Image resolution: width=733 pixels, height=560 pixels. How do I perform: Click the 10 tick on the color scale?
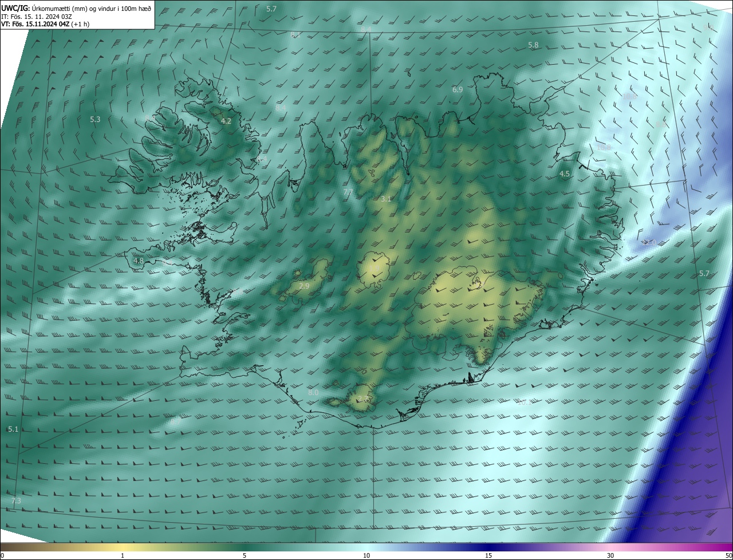(366, 555)
